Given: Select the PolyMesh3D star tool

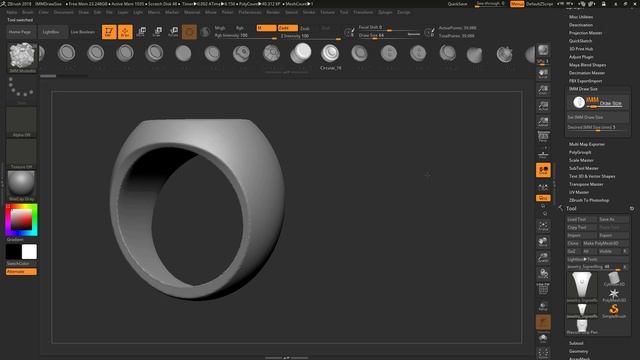Looking at the screenshot, I should pyautogui.click(x=613, y=295).
